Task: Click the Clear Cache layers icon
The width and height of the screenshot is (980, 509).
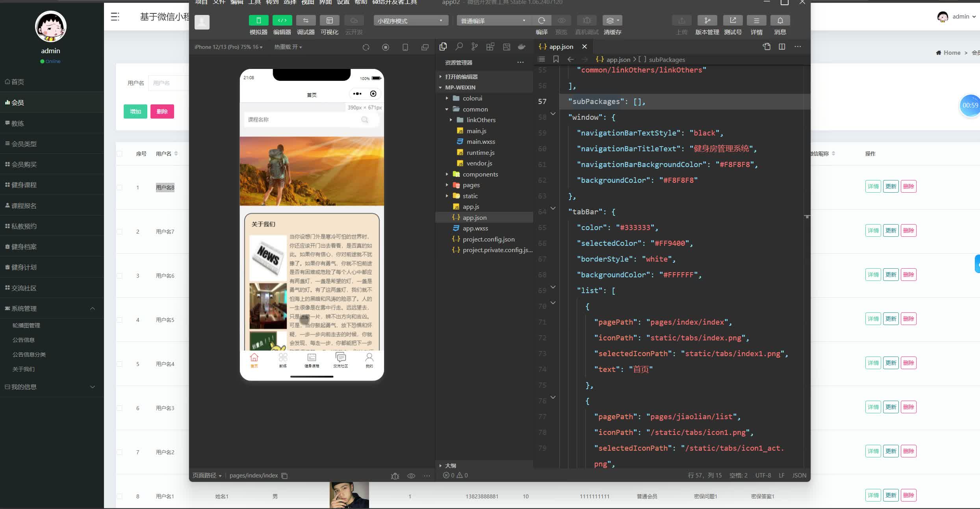Action: tap(612, 20)
